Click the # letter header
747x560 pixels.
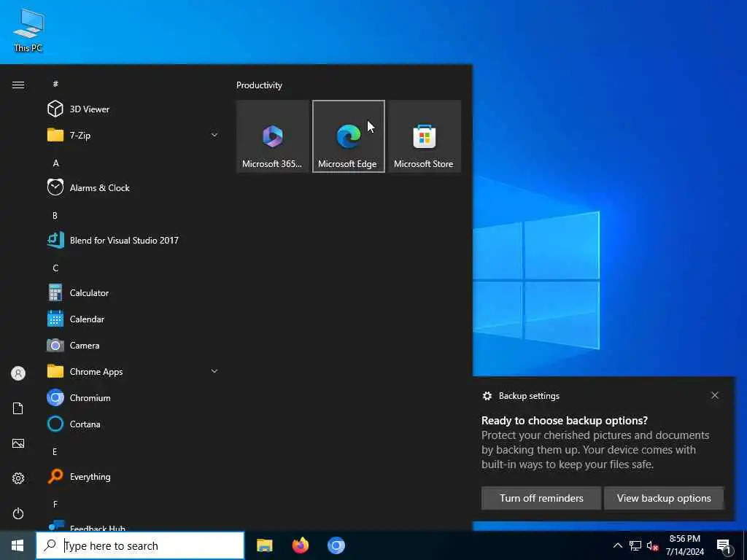55,84
